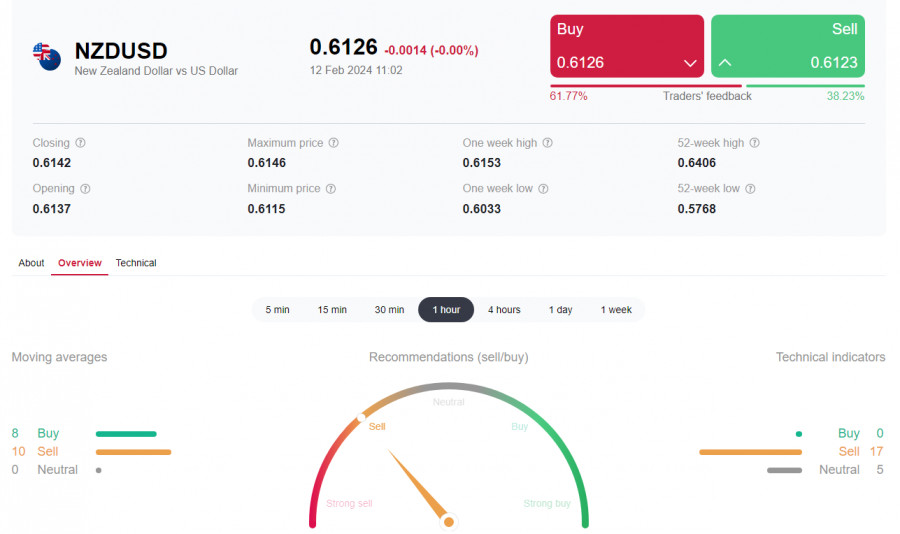Click the 'Moving averages' heading
900x534 pixels.
(x=59, y=357)
